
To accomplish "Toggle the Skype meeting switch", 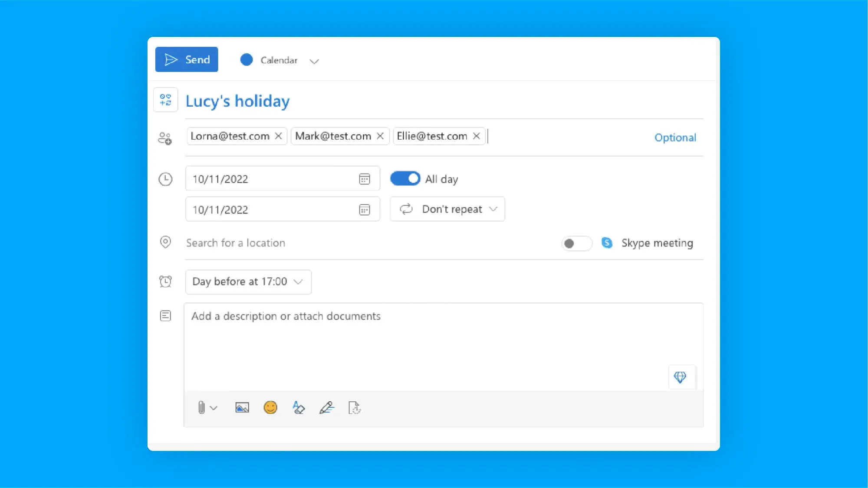I will (575, 242).
